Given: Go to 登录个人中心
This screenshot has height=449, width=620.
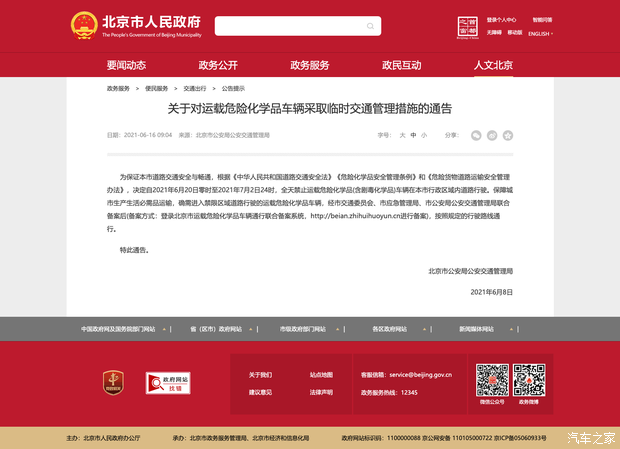Looking at the screenshot, I should tap(501, 20).
